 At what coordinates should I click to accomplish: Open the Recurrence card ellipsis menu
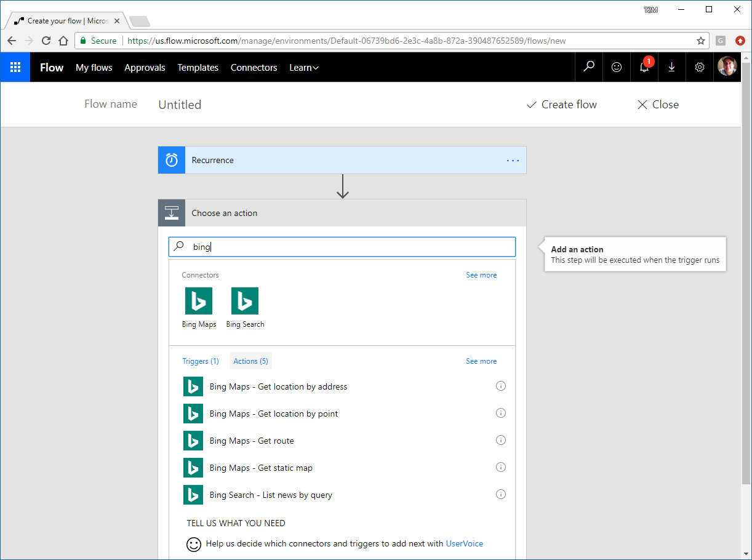513,160
